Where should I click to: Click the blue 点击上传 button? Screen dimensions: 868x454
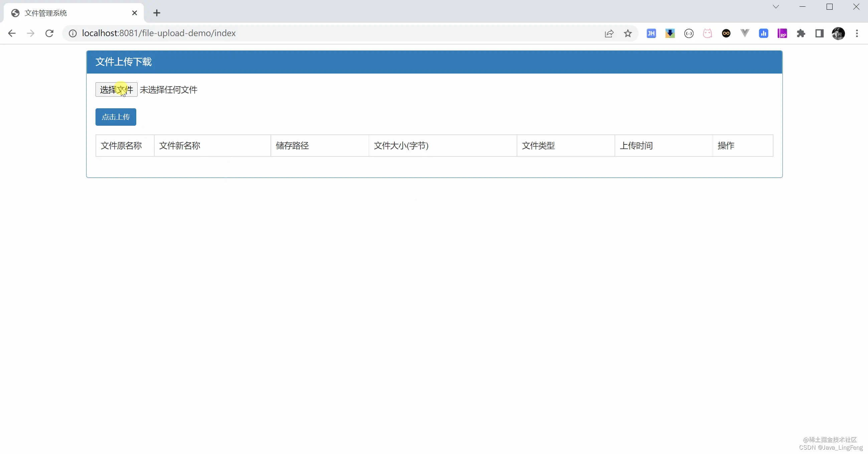click(x=116, y=117)
